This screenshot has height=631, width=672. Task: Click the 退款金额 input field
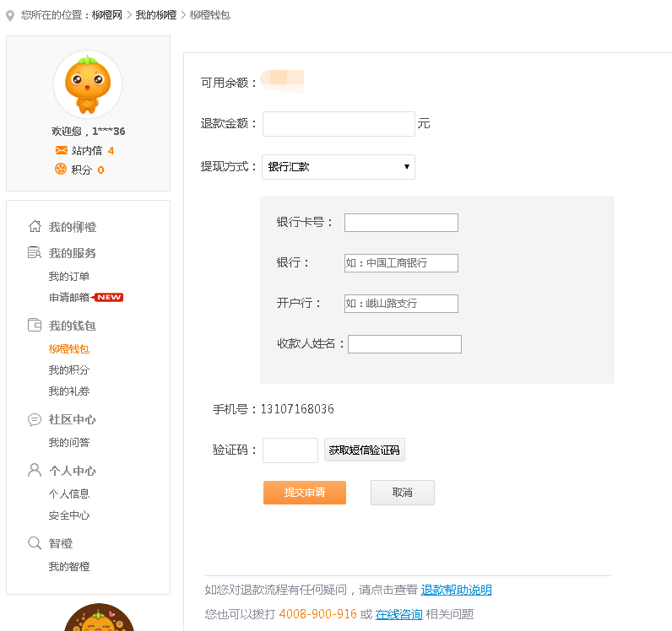pos(339,124)
